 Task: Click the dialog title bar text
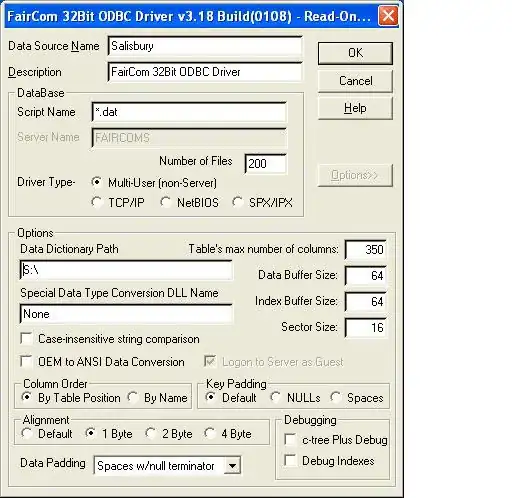pyautogui.click(x=189, y=16)
